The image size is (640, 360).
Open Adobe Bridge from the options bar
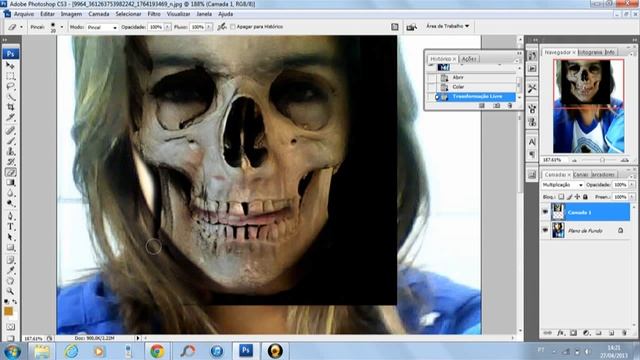click(411, 27)
